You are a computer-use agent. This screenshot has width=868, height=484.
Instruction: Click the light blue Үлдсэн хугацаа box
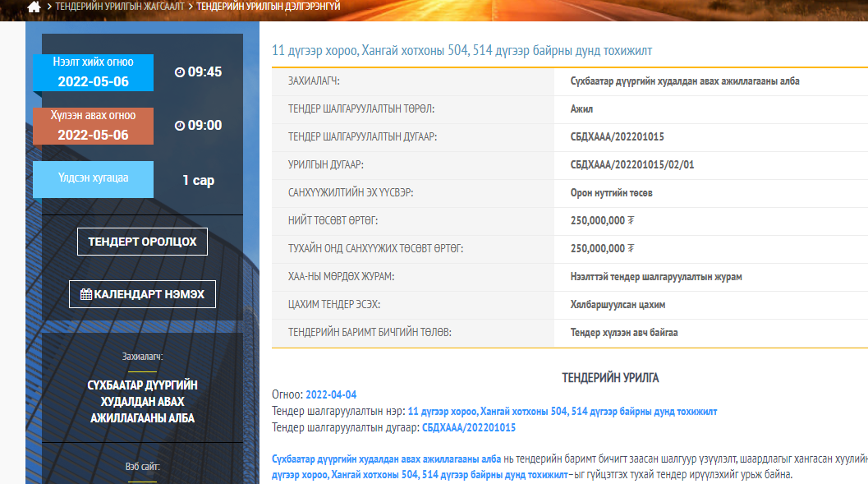click(93, 179)
